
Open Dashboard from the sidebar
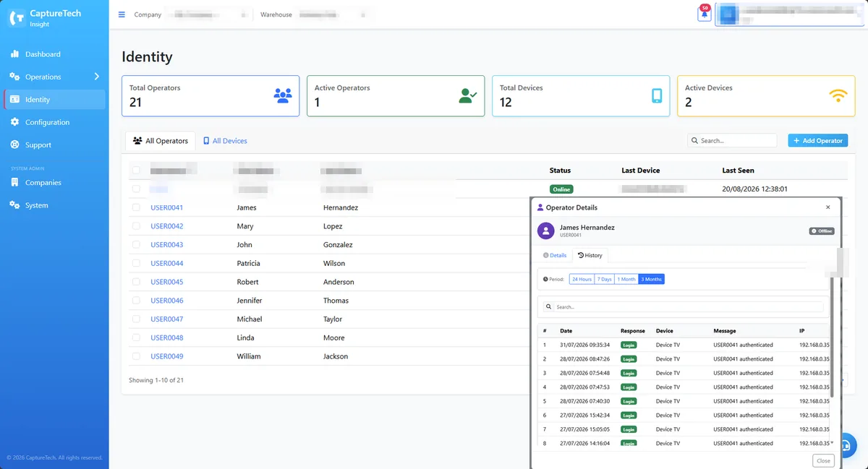click(54, 54)
